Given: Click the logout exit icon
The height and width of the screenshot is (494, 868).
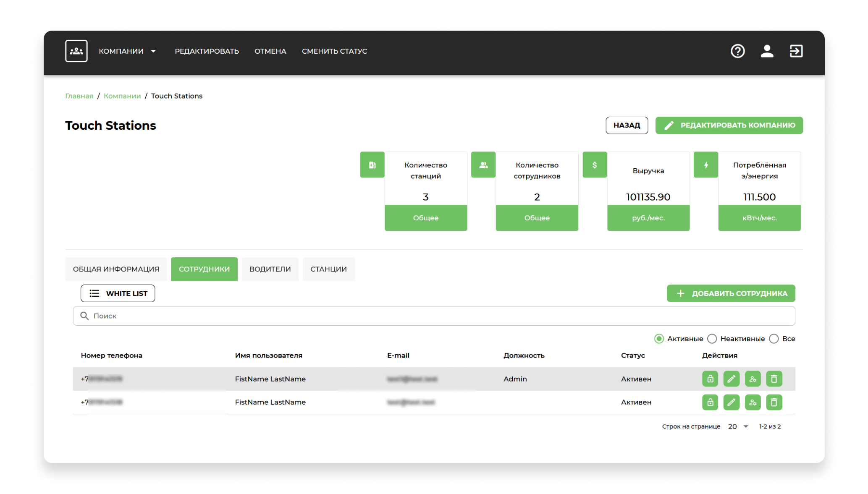Looking at the screenshot, I should point(796,51).
